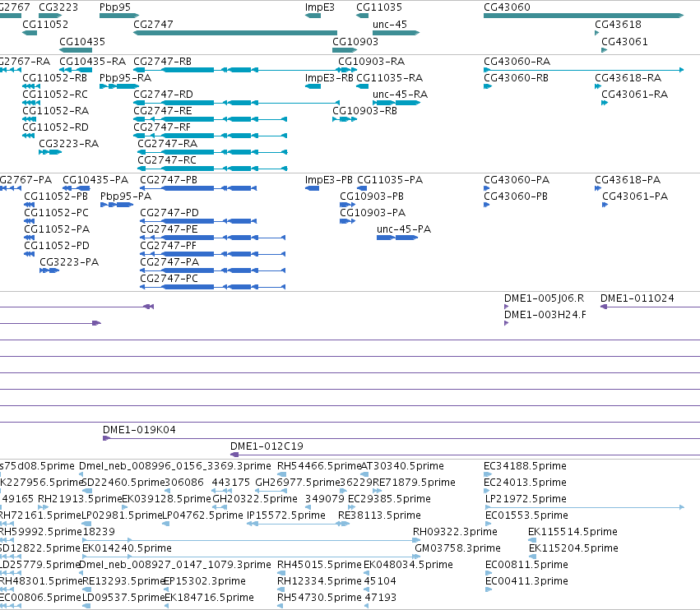Image resolution: width=700 pixels, height=610 pixels.
Task: Click EST label "EC01553.5prime"
Action: point(526,515)
